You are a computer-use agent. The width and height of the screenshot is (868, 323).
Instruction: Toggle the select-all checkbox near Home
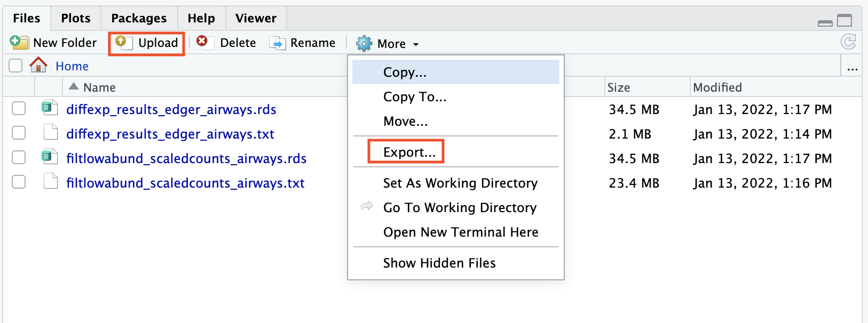coord(15,66)
